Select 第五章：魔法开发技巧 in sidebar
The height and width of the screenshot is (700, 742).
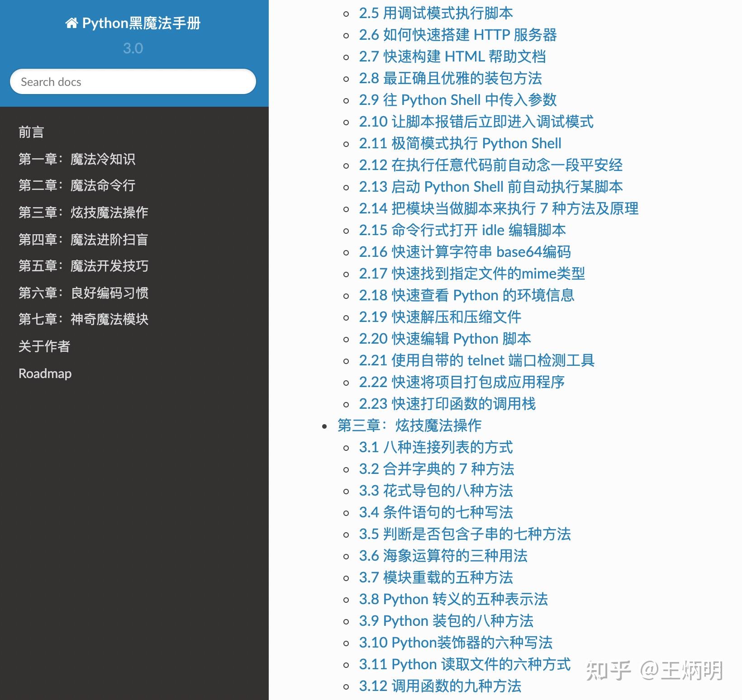[84, 266]
